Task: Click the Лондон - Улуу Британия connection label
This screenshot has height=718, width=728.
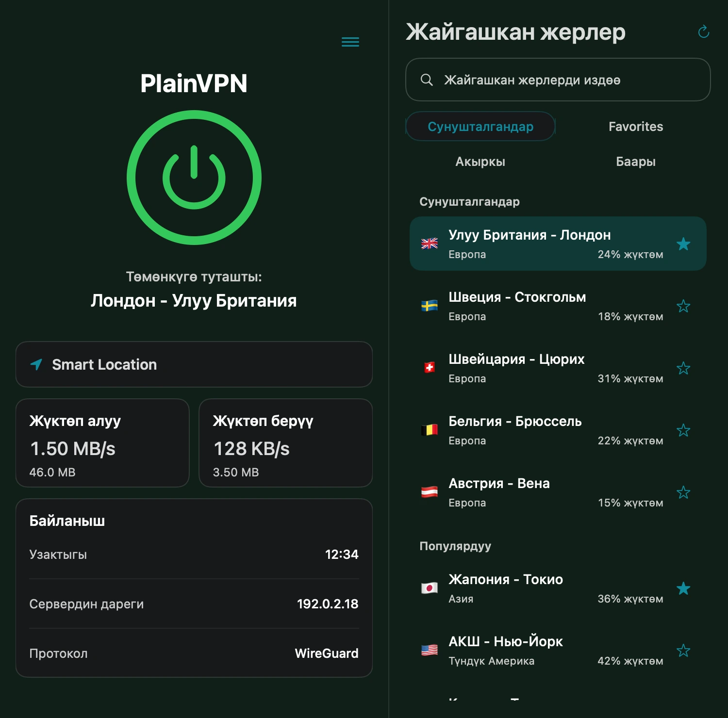Action: coord(194,301)
